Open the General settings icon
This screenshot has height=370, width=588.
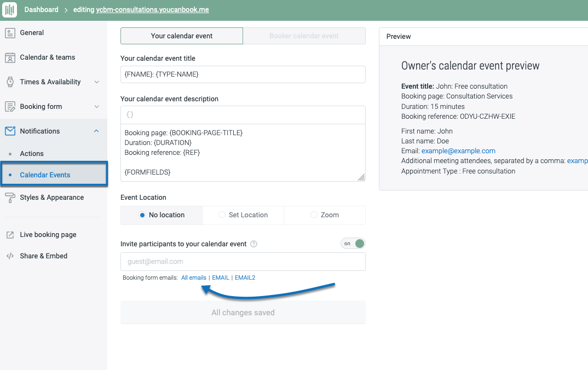[11, 33]
